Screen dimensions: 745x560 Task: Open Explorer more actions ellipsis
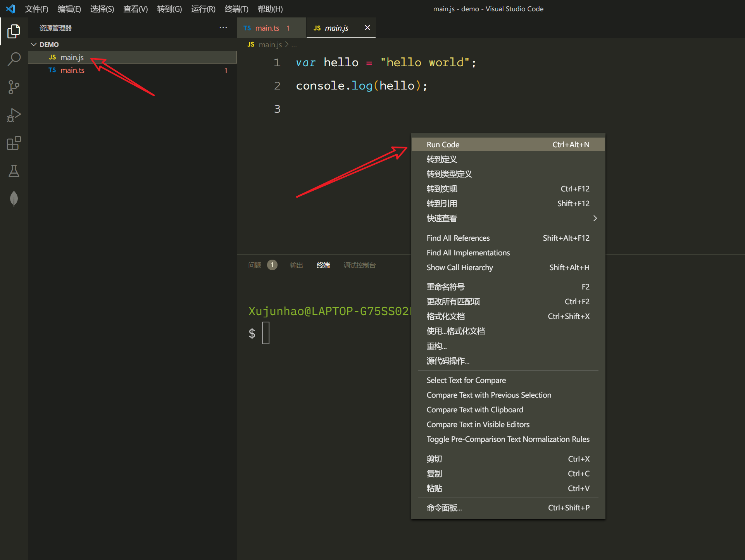tap(223, 28)
